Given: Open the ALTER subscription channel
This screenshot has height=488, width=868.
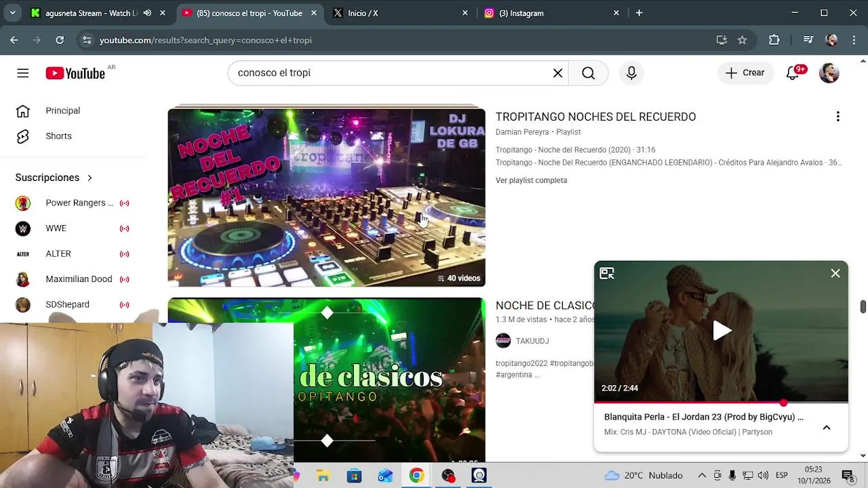Looking at the screenshot, I should pyautogui.click(x=73, y=253).
